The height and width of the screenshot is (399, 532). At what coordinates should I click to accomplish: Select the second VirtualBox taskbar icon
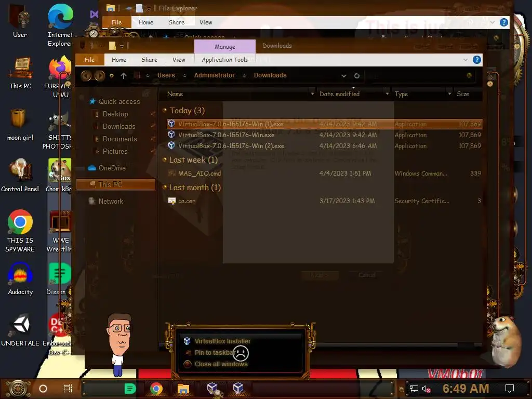point(238,388)
